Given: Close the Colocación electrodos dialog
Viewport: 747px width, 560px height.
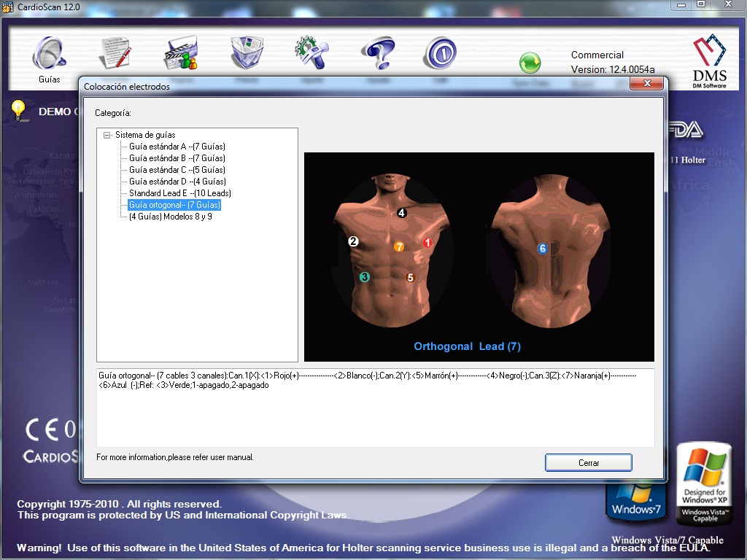Looking at the screenshot, I should point(646,84).
